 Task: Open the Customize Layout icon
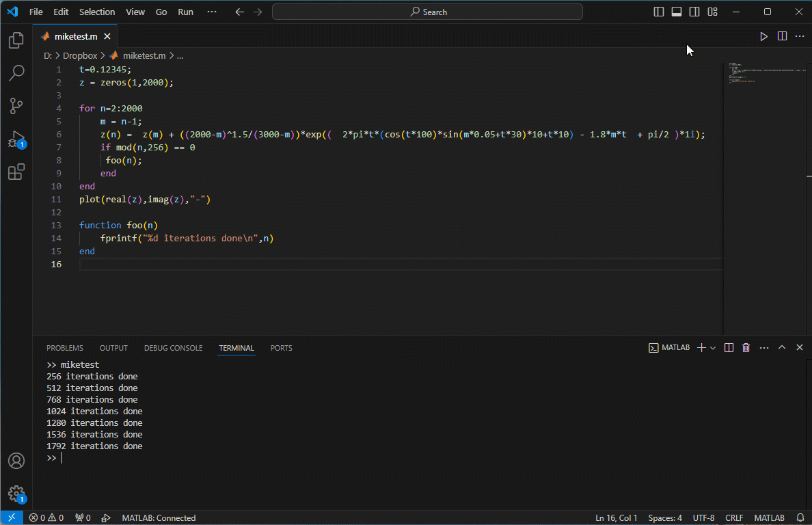click(x=713, y=12)
